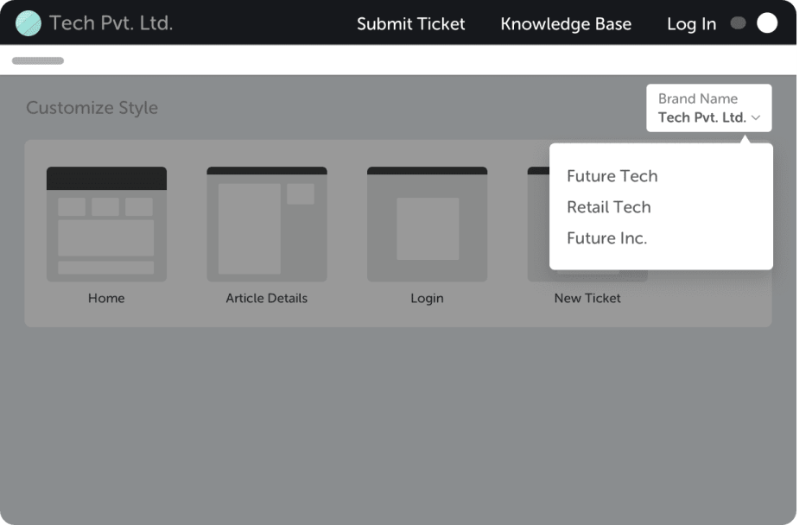Click the Login template content block

coord(427,229)
